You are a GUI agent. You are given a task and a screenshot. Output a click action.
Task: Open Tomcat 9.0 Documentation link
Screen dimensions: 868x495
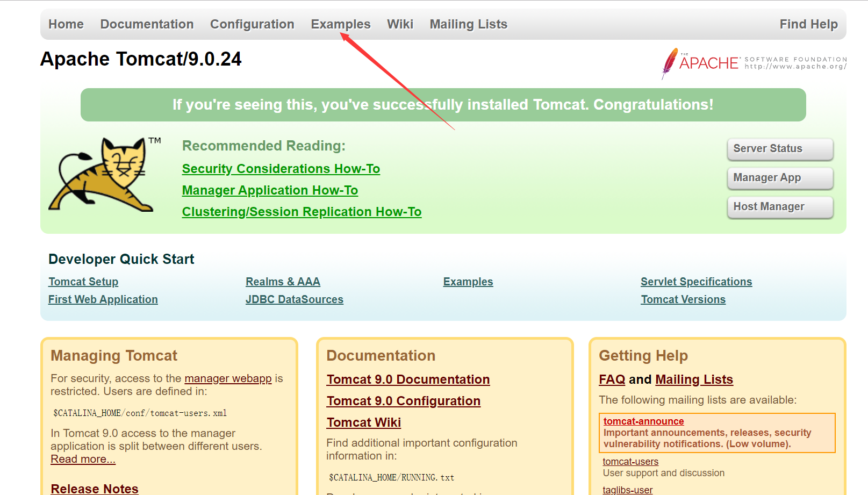[x=408, y=379]
